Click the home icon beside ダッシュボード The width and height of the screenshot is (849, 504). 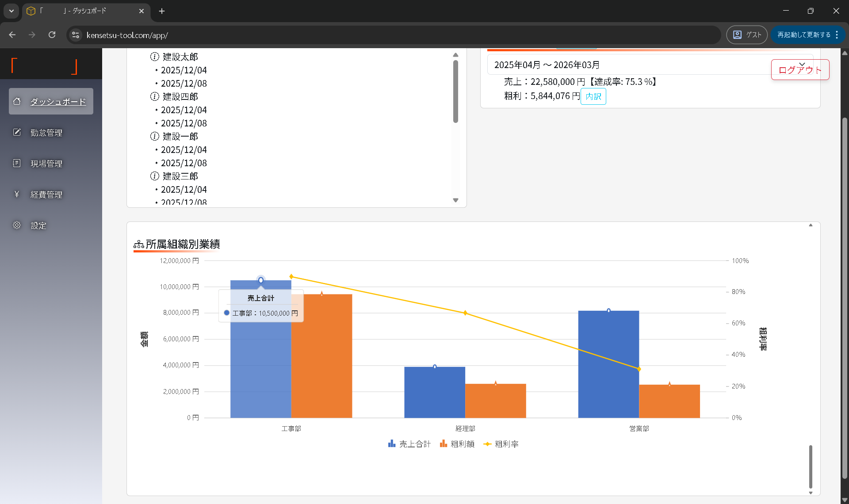[17, 101]
